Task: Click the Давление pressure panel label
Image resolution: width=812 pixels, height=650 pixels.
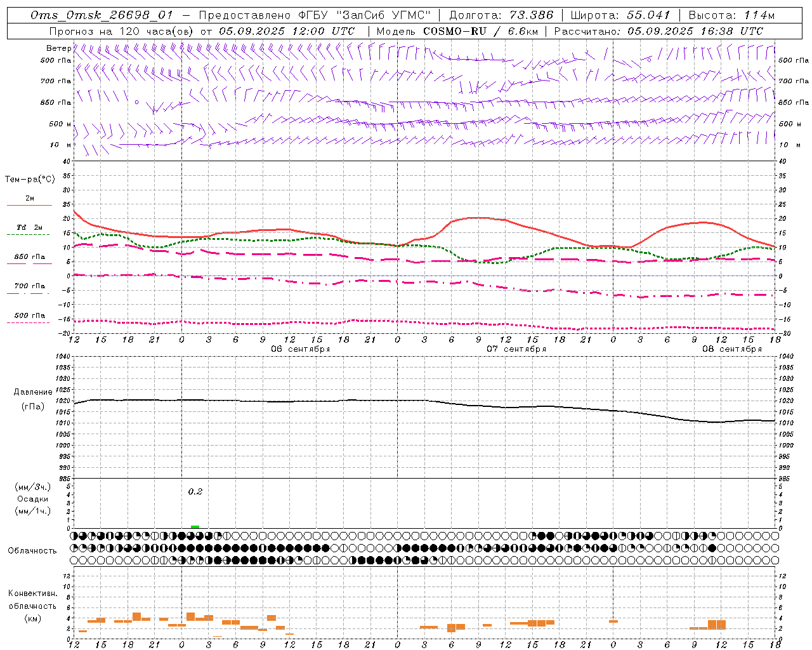Action: pos(33,392)
